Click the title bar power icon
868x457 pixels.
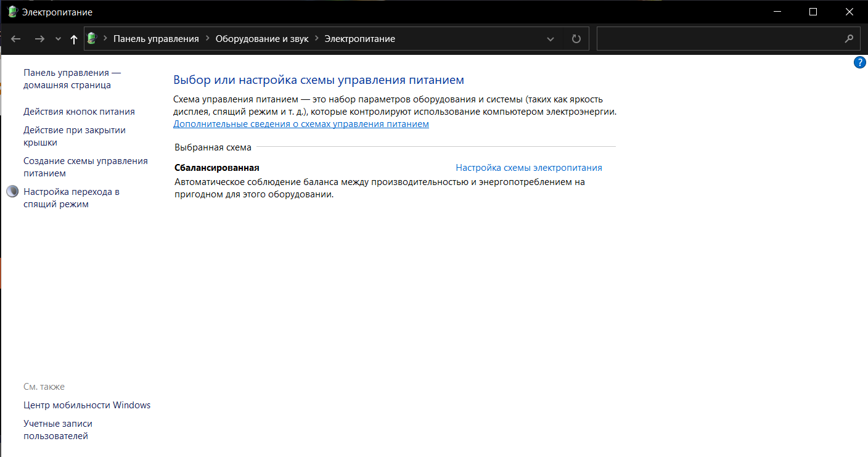tap(12, 12)
